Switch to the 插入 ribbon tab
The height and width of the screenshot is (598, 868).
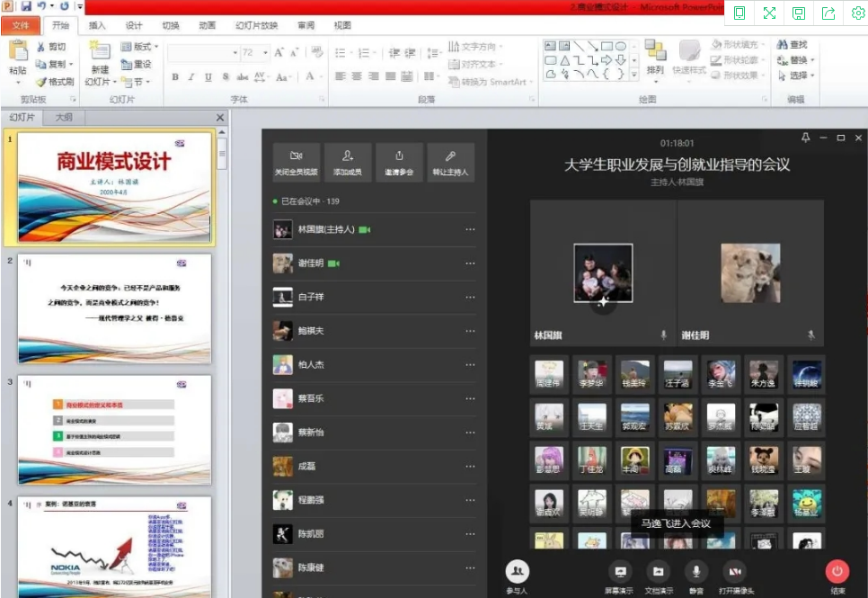(x=97, y=25)
